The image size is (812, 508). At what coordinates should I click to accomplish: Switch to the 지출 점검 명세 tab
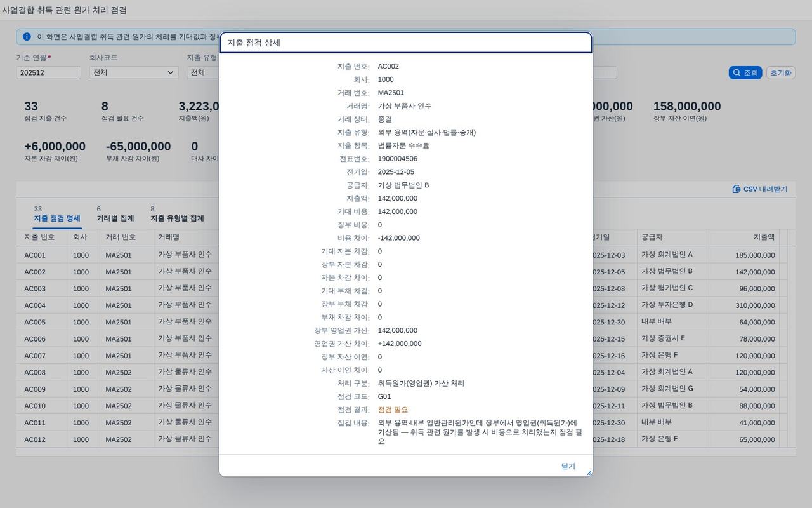click(x=57, y=218)
